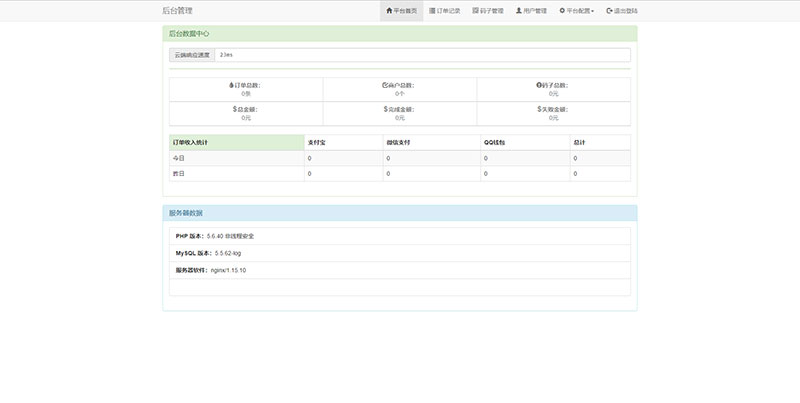800x403 pixels.
Task: Click the 订单记录 list icon
Action: pos(433,11)
